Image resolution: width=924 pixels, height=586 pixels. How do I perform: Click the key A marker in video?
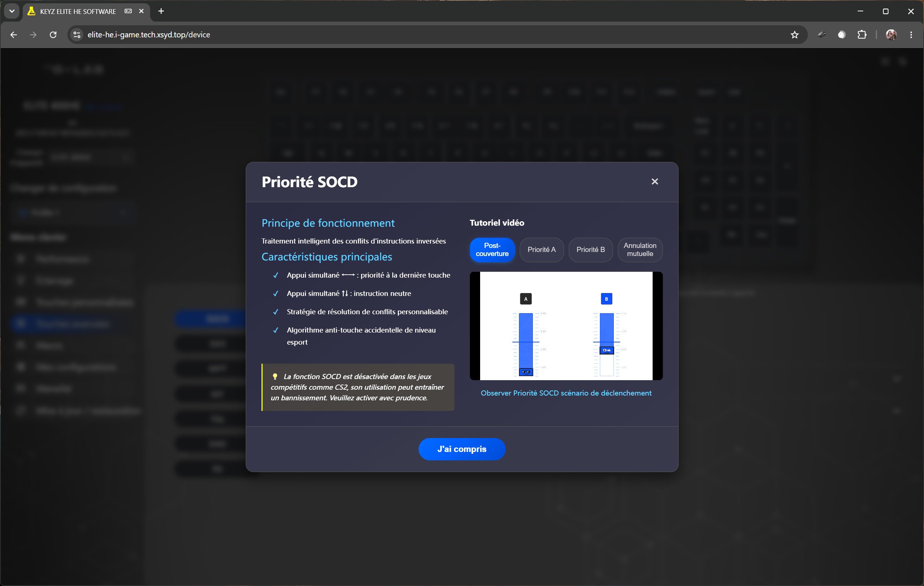coord(526,299)
